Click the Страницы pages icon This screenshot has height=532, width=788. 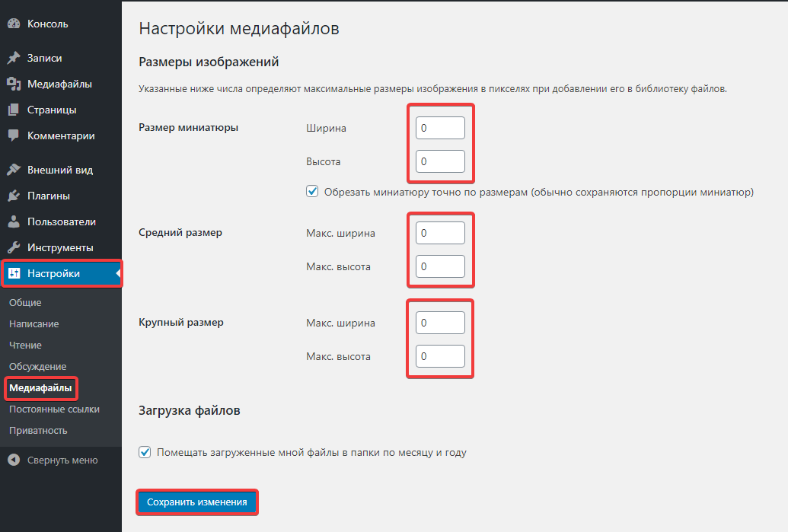pyautogui.click(x=14, y=110)
